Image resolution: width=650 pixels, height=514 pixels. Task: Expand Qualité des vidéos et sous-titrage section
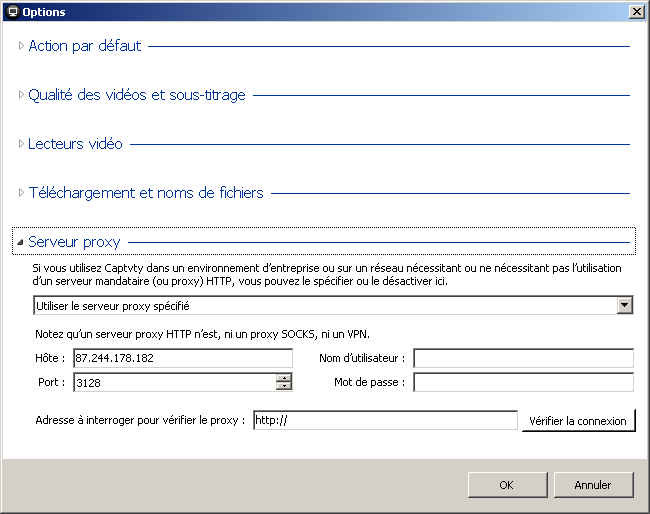pyautogui.click(x=21, y=95)
